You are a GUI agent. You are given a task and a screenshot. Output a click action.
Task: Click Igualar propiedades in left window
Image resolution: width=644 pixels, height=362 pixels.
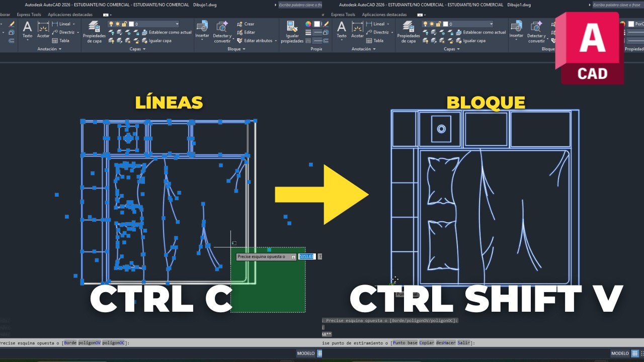point(292,32)
